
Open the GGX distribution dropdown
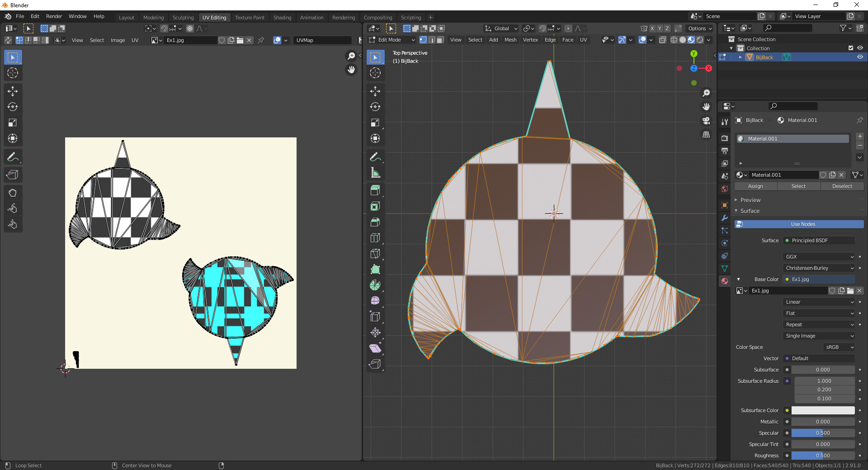[819, 257]
